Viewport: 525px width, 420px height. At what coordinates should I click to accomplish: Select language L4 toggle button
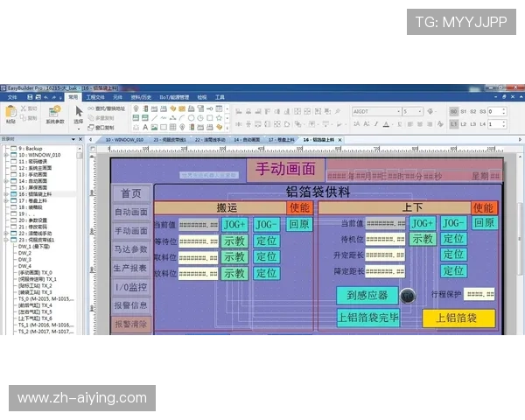(x=482, y=124)
